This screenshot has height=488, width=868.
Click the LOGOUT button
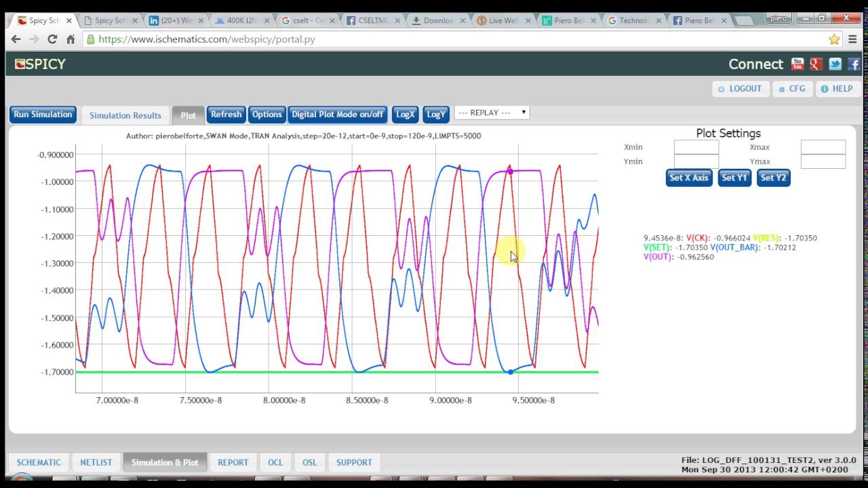click(x=740, y=89)
